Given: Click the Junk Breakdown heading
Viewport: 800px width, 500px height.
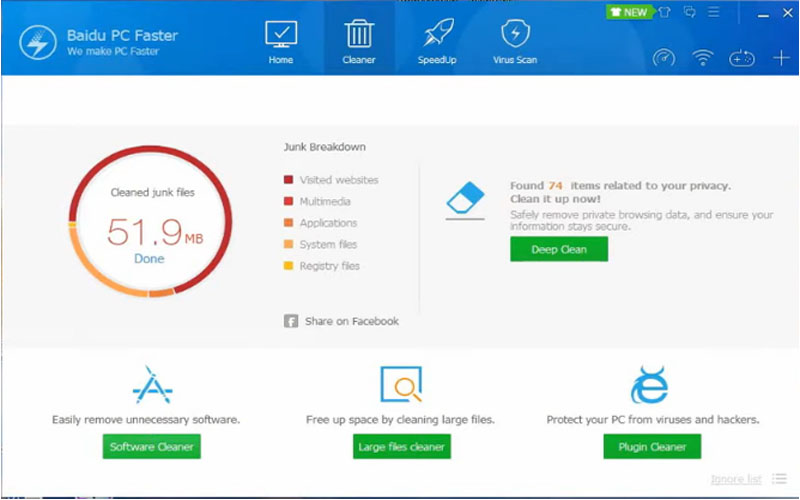Looking at the screenshot, I should point(324,147).
